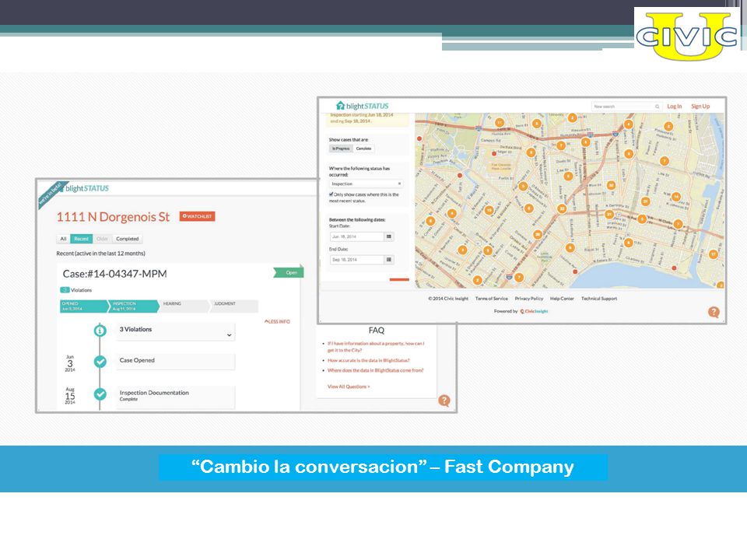747x560 pixels.
Task: Click the checkmark icon beside Case Opened
Action: 100,362
